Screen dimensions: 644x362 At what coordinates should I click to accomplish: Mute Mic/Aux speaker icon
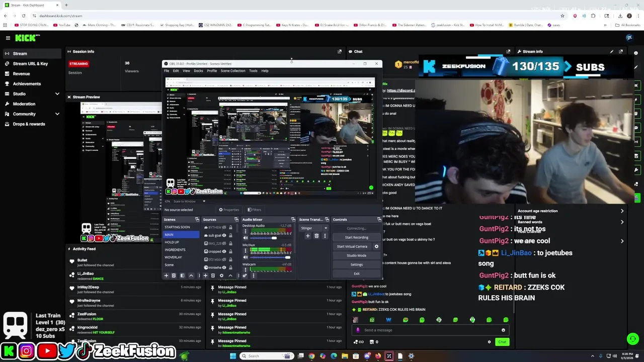pos(246,257)
